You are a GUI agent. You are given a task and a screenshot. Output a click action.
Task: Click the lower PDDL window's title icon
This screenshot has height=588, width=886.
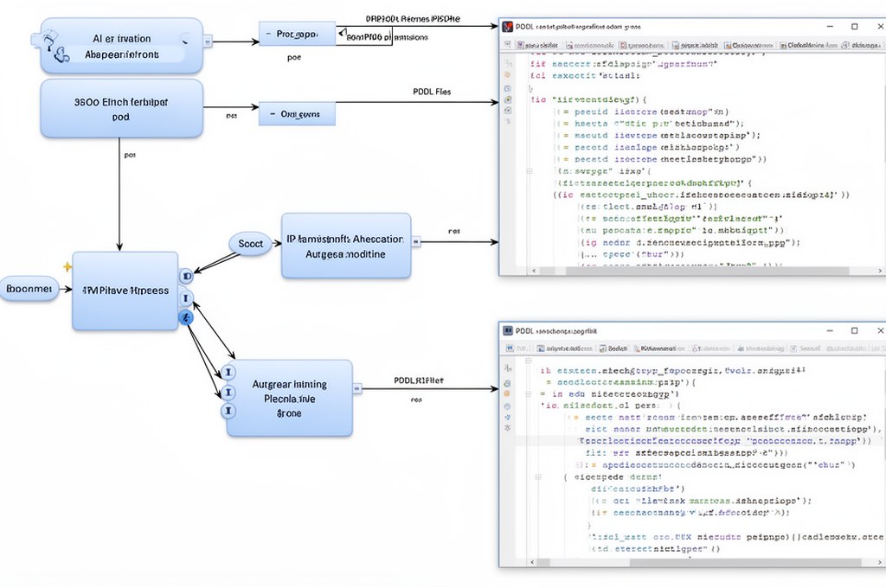click(x=507, y=330)
